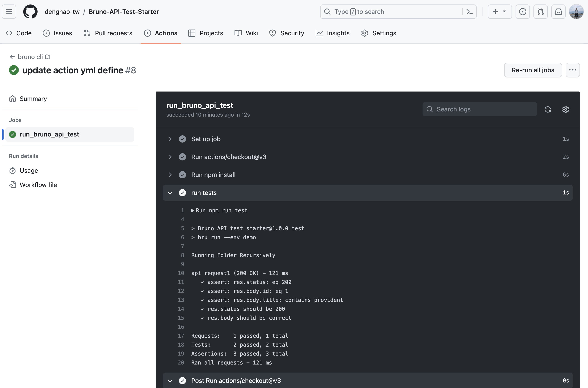Click the Pull requests icon
588x388 pixels.
[x=87, y=32]
